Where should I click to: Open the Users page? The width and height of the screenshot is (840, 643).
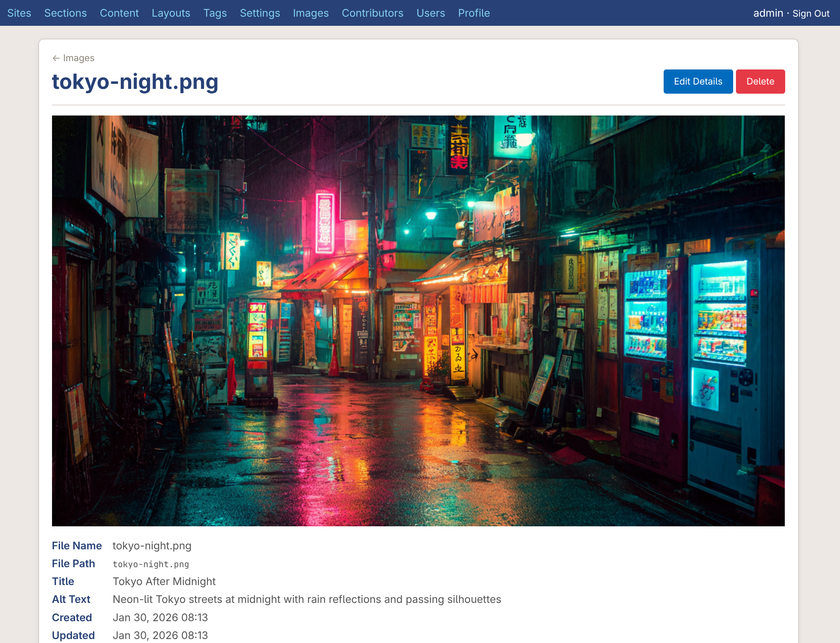(x=431, y=13)
